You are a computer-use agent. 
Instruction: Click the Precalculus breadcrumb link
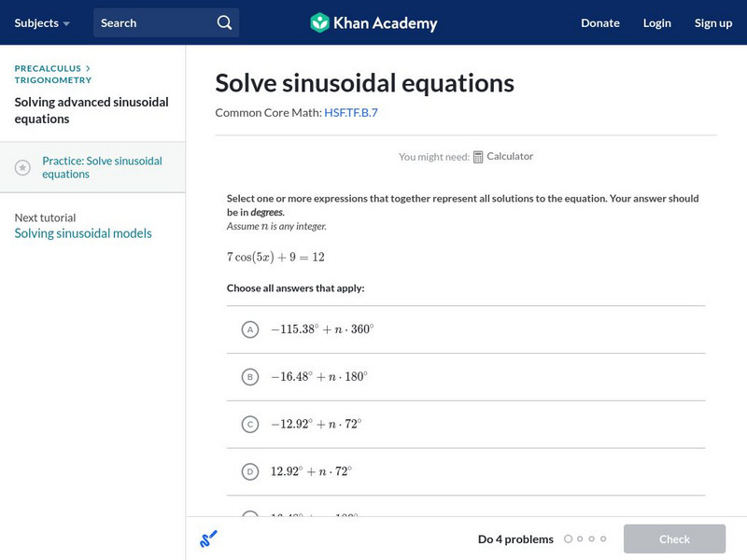49,68
